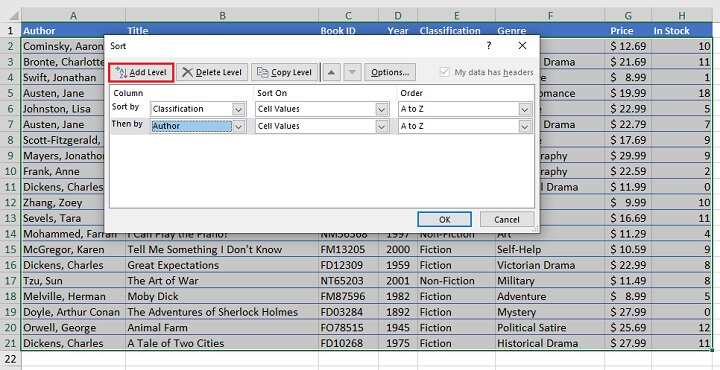The height and width of the screenshot is (370, 720).
Task: Click author cell 'Melville, Herman'
Action: 73,297
